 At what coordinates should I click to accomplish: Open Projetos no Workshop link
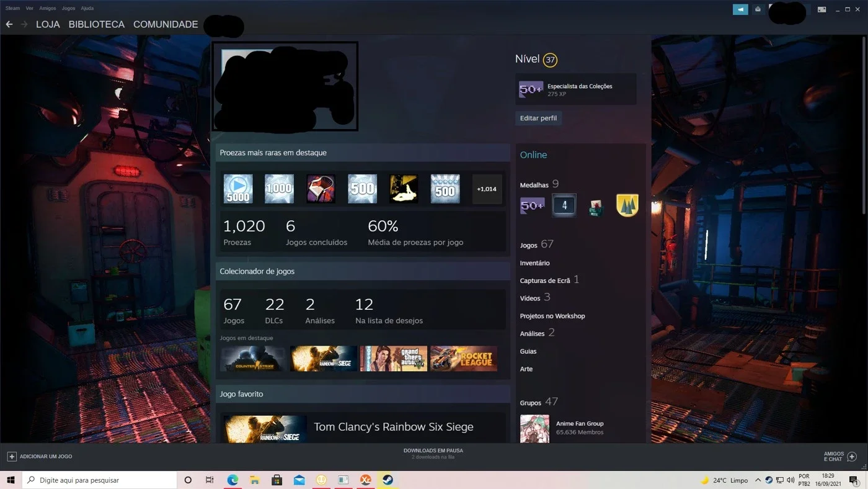coord(552,316)
